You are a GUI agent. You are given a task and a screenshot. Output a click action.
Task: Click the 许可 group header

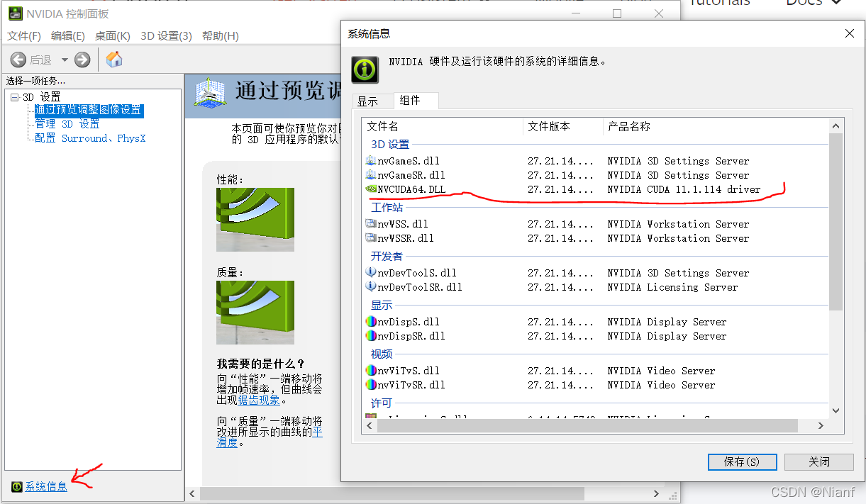pyautogui.click(x=382, y=403)
